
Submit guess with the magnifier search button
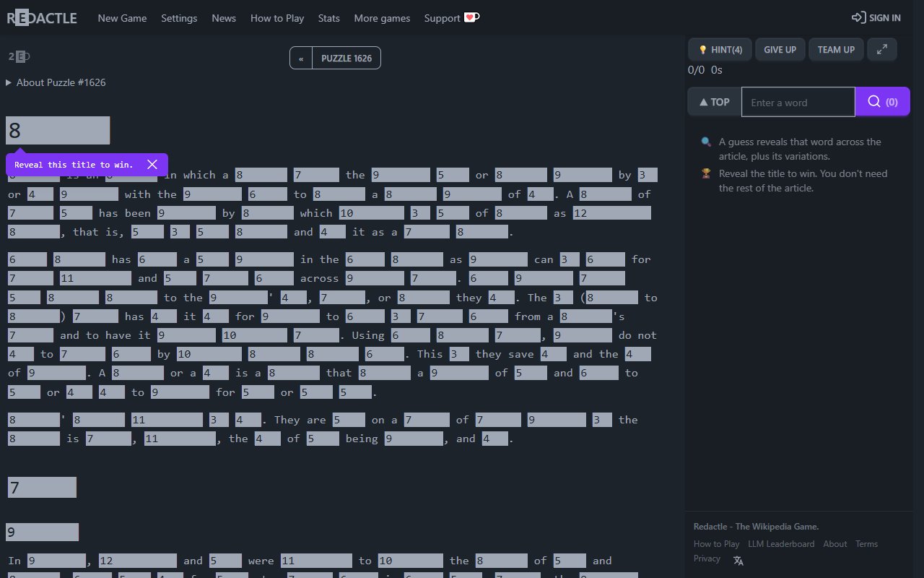pos(882,102)
